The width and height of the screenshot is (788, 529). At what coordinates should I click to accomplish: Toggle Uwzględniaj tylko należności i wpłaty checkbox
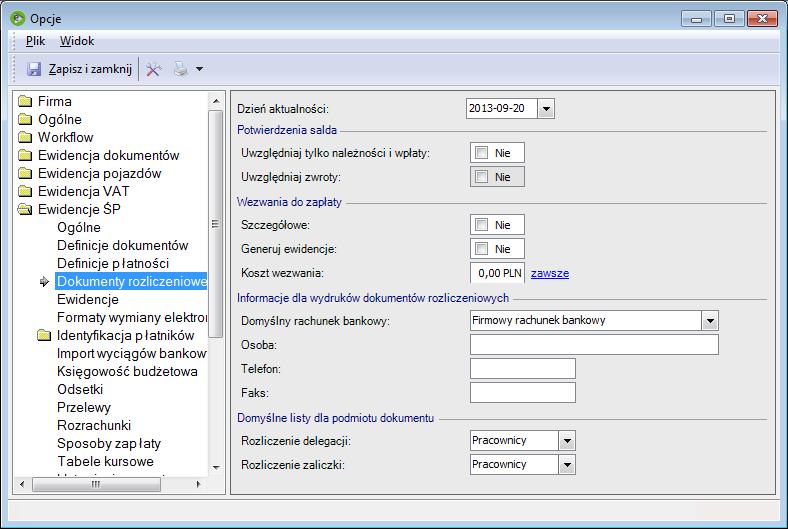click(481, 153)
